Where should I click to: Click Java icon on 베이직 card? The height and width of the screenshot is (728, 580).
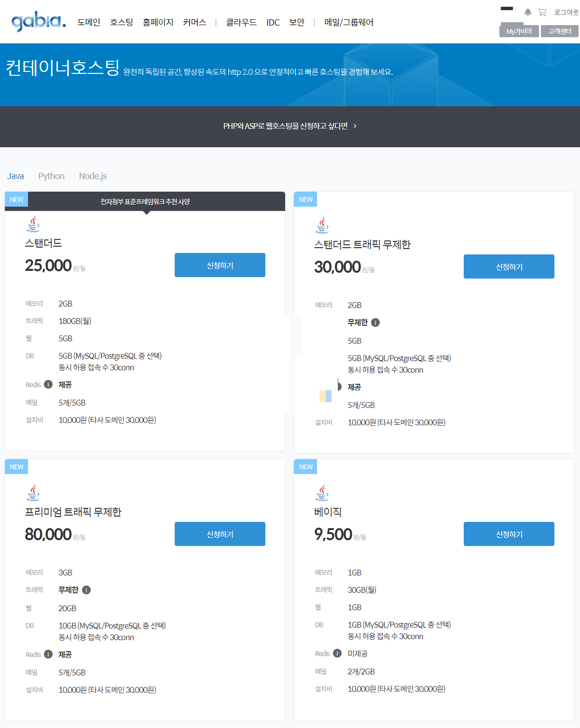[x=322, y=493]
